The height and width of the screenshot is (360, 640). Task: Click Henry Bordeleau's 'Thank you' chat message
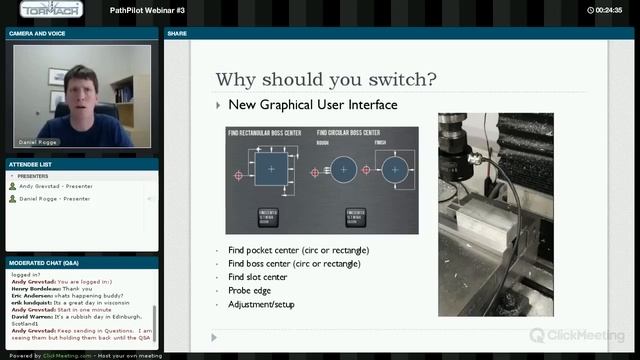52,289
